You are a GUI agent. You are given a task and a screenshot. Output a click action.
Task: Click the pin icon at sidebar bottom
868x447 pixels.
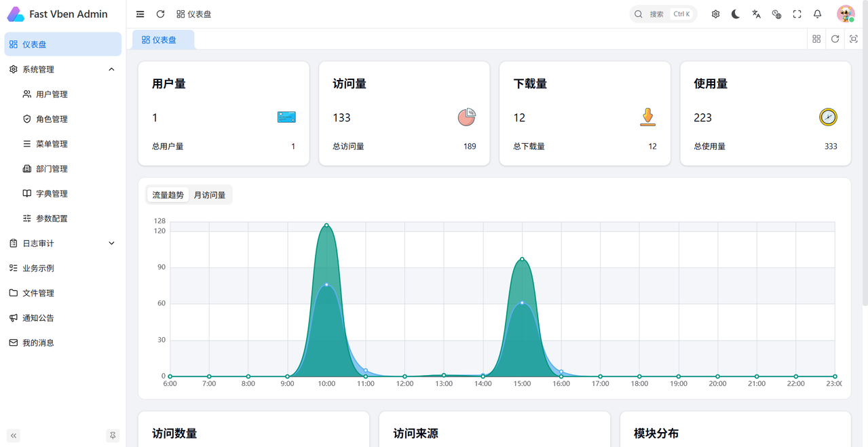point(113,435)
